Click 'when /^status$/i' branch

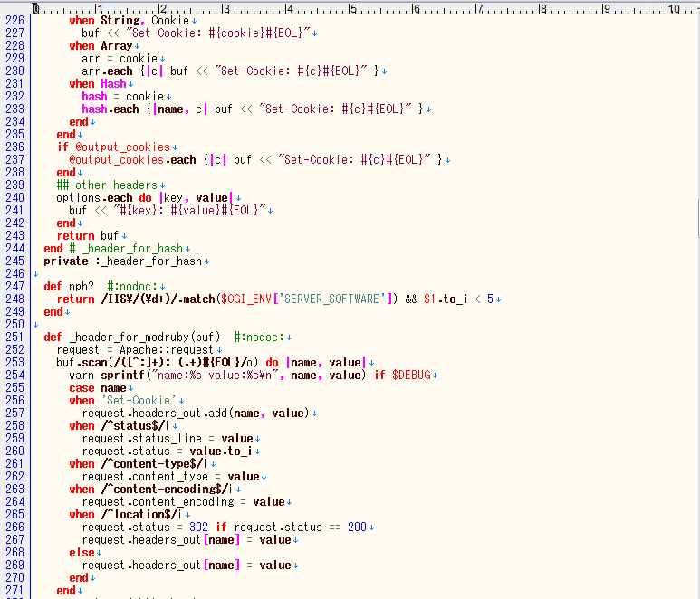[120, 425]
